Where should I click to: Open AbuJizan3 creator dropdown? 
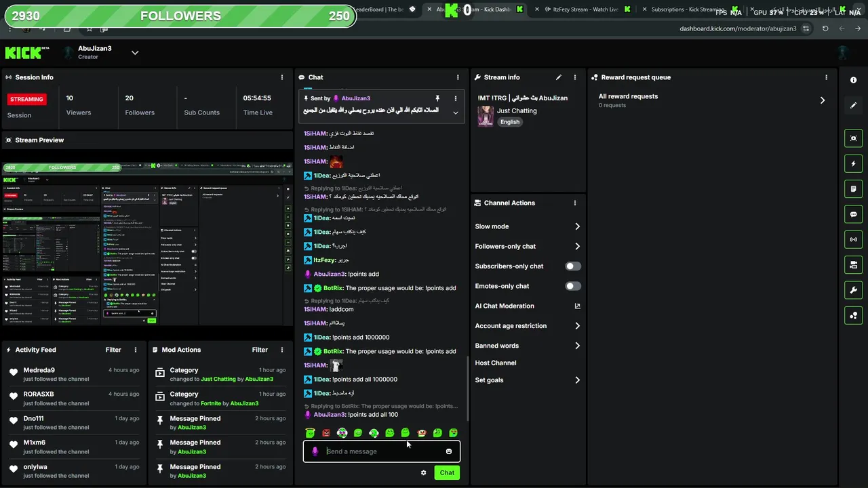coord(135,53)
